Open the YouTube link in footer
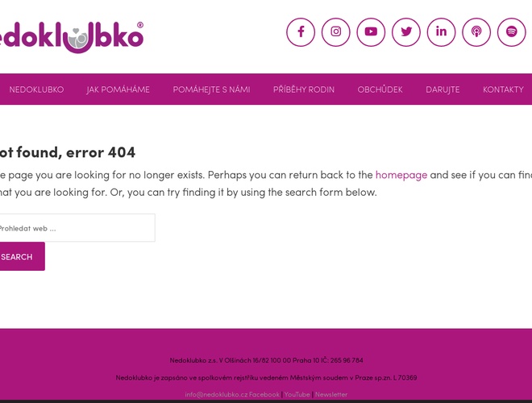Viewport: 532px width, 403px height. [x=297, y=394]
